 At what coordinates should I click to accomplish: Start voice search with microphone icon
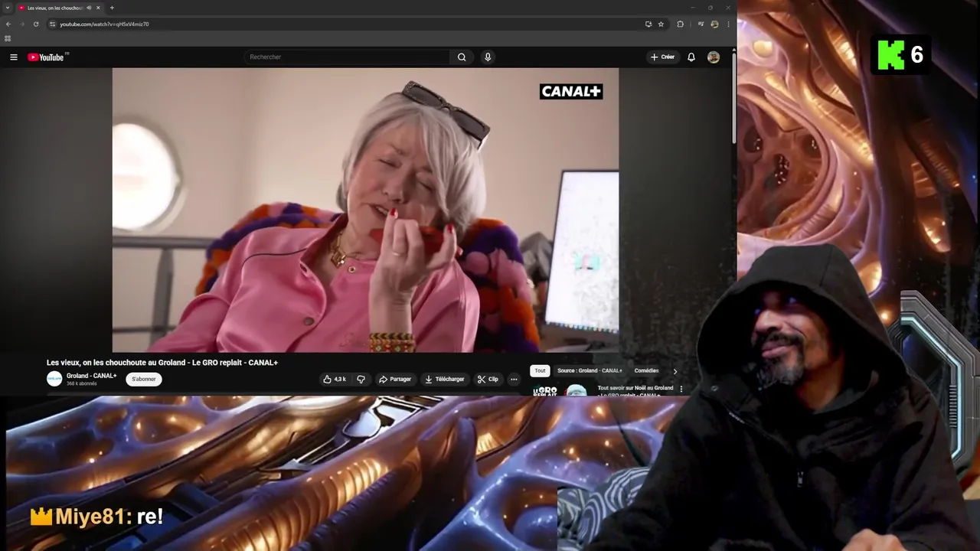(x=488, y=57)
